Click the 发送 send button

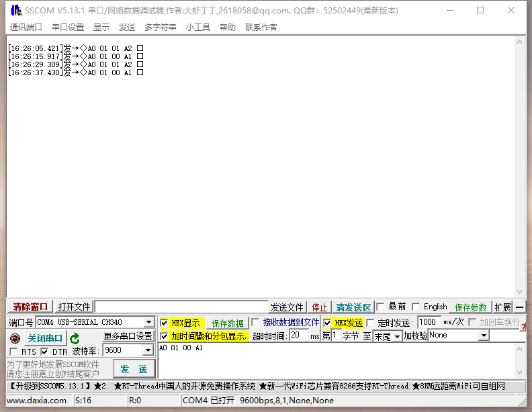point(134,369)
